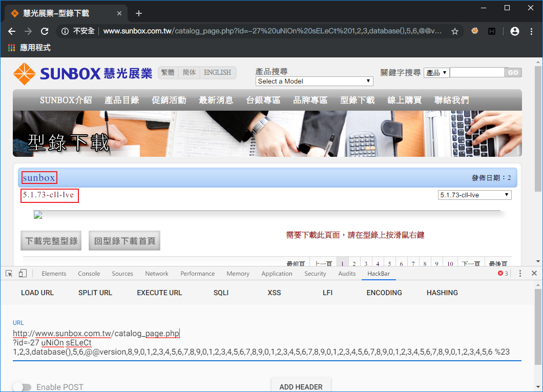Click the SUNBOX logo
543x392 pixels.
click(x=83, y=74)
